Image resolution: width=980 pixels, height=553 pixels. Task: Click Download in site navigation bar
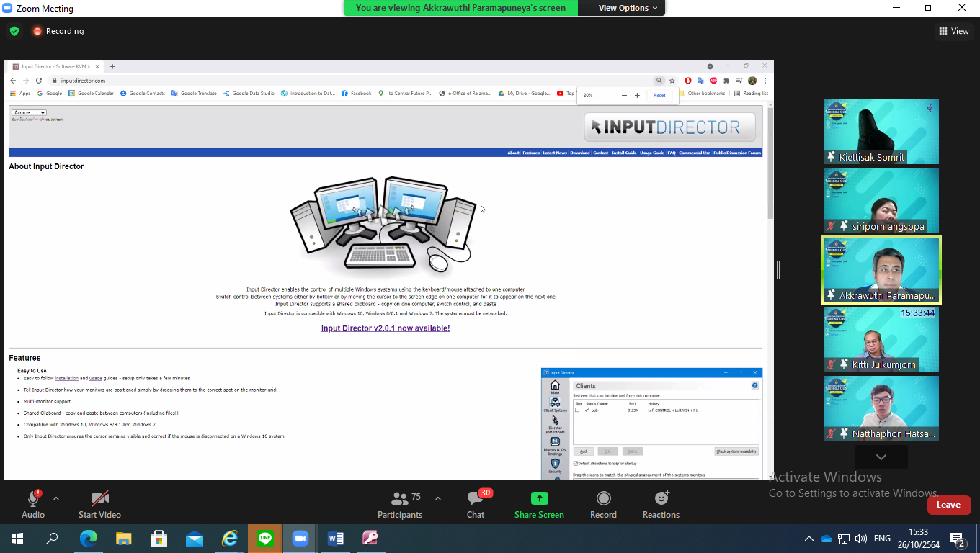[x=580, y=153]
